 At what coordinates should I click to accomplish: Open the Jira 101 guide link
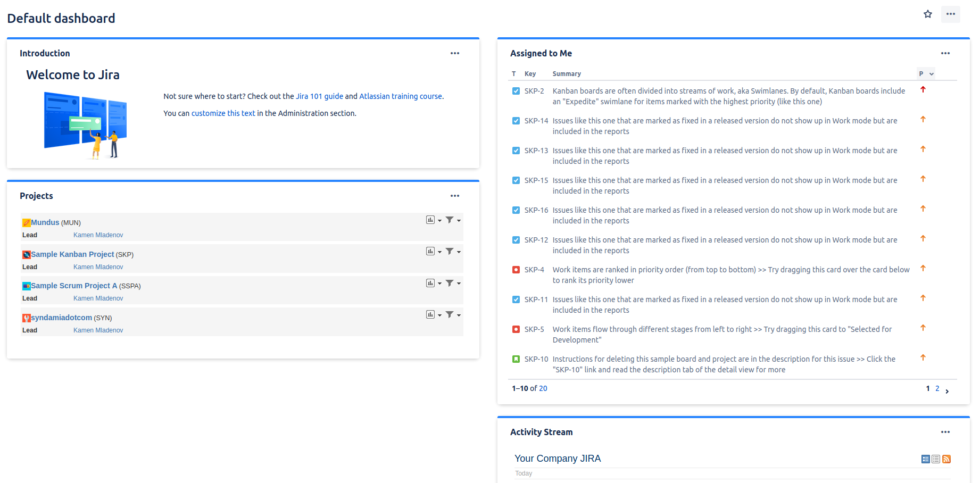tap(319, 96)
